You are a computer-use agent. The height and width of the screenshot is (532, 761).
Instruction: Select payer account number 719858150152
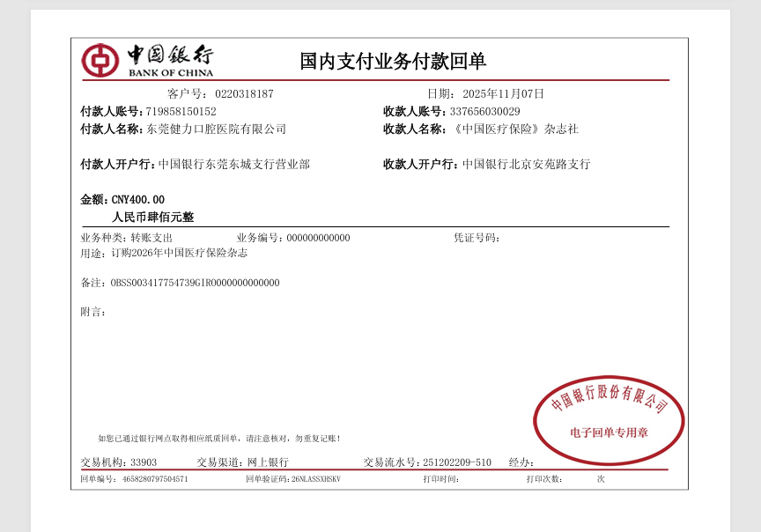click(x=181, y=112)
